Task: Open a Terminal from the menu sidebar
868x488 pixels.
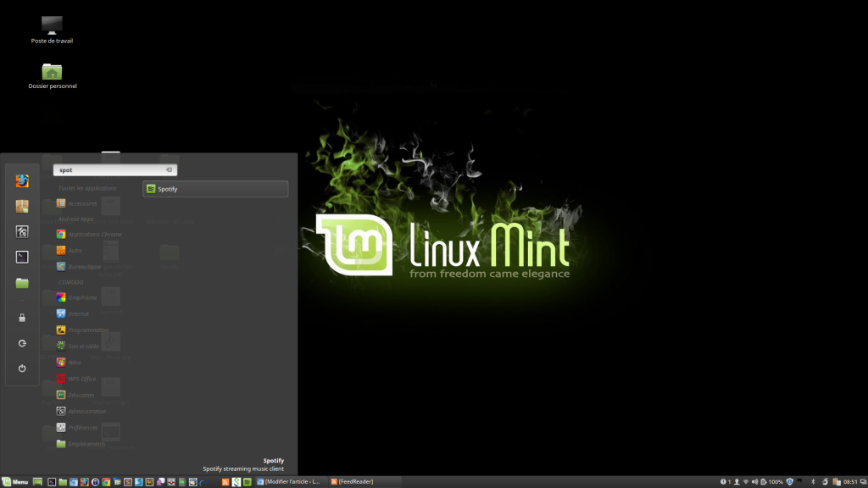Action: click(x=21, y=257)
